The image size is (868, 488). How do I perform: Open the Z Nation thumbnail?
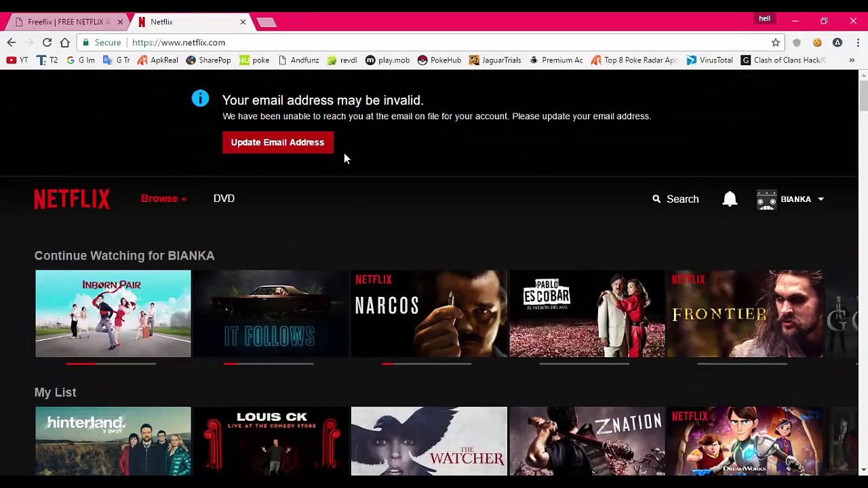[587, 441]
